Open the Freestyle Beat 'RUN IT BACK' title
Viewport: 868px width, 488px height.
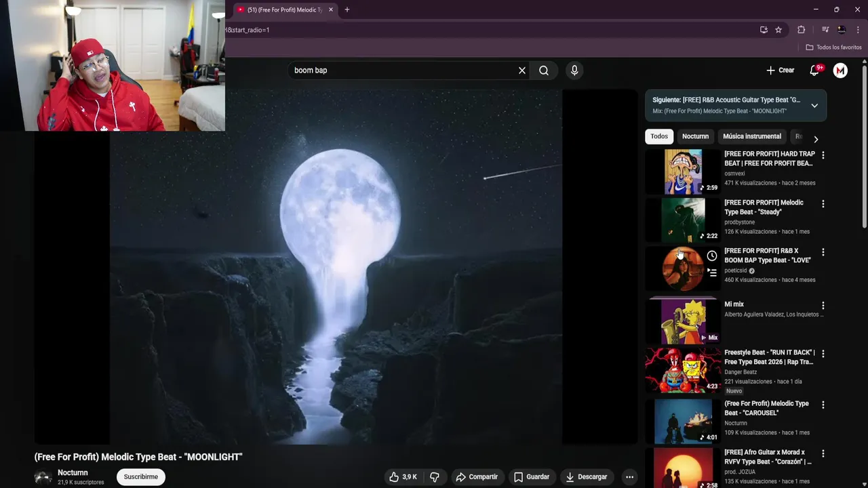point(769,357)
